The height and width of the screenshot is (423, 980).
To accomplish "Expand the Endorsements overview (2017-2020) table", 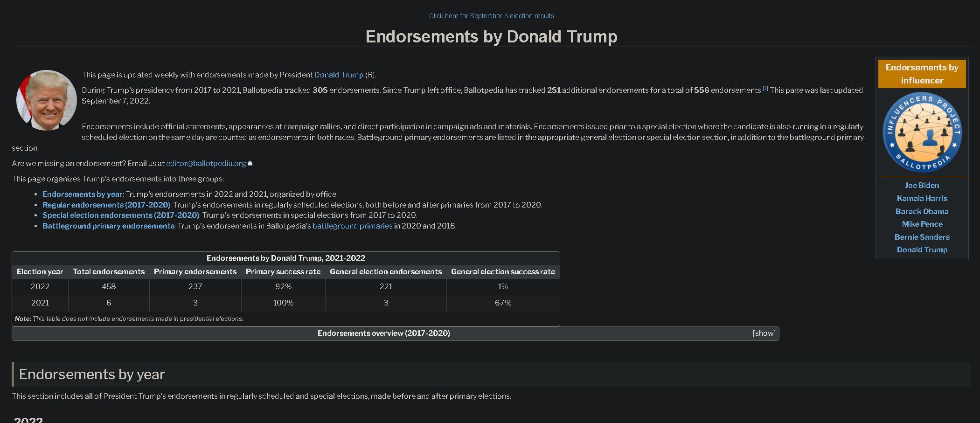I will point(764,333).
